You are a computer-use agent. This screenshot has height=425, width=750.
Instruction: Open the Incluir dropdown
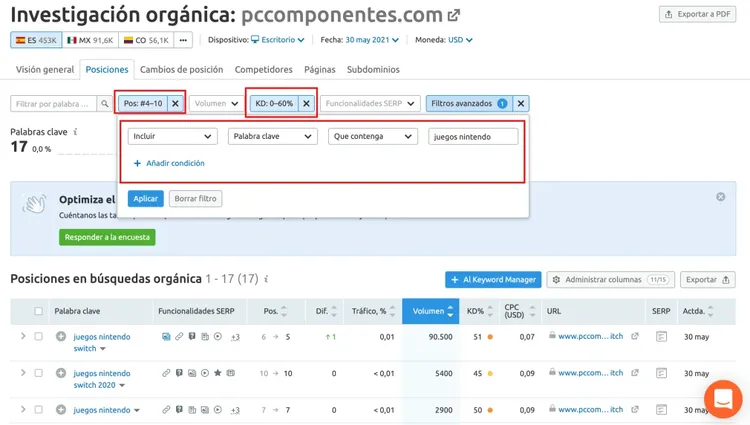tap(172, 136)
